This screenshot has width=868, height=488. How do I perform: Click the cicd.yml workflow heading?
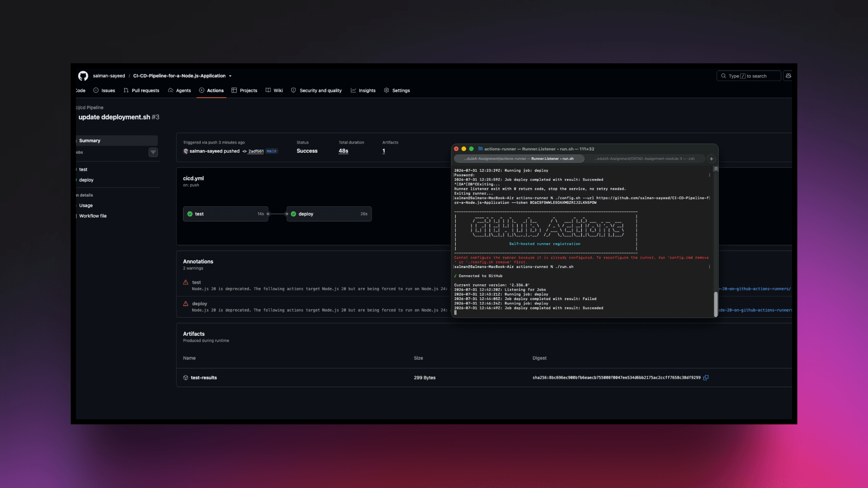point(193,178)
